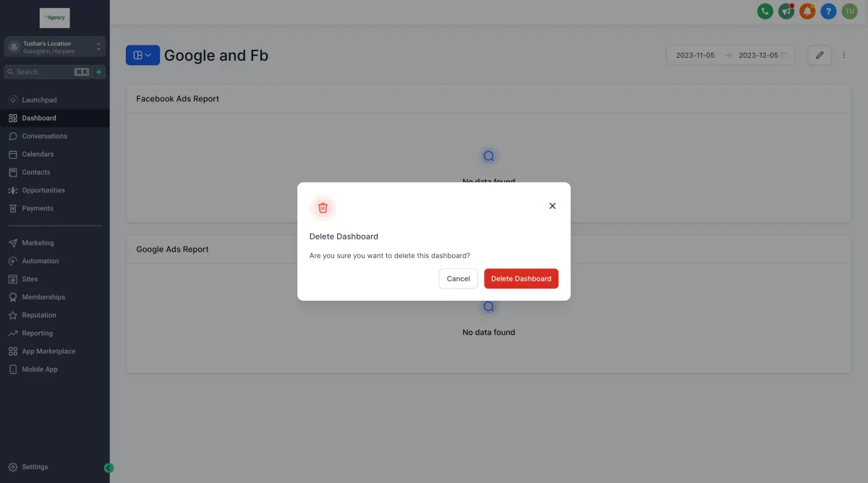Image resolution: width=868 pixels, height=483 pixels.
Task: Open Conversations from the sidebar
Action: coord(55,136)
